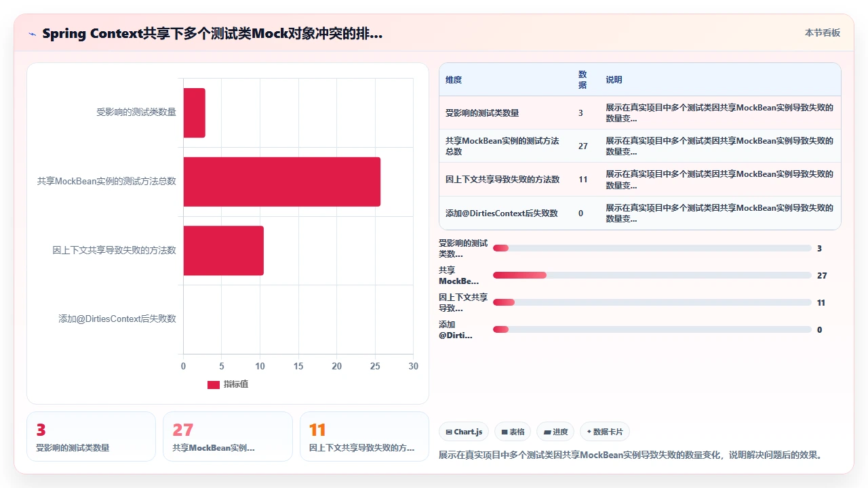The width and height of the screenshot is (868, 488).
Task: Click the progress bar showing value 3
Action: (x=652, y=248)
